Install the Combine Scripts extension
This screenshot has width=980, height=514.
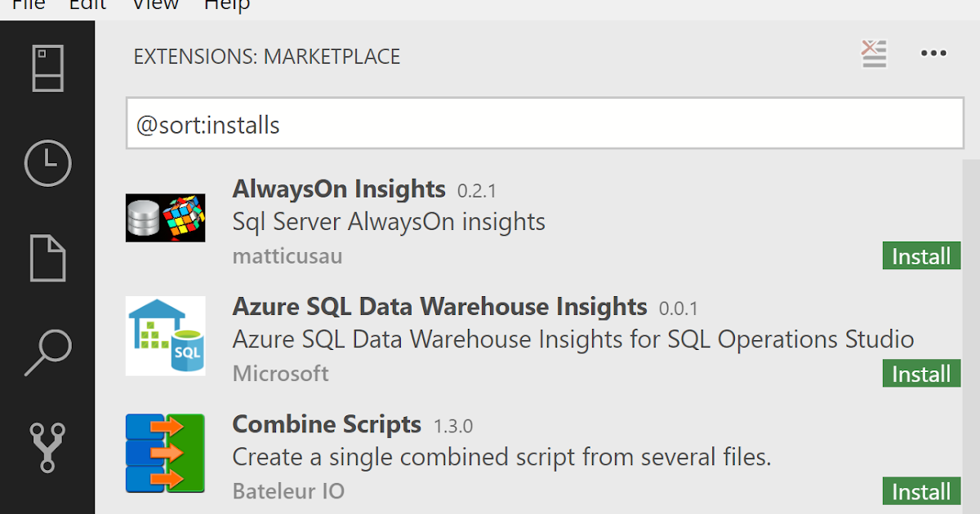coord(921,491)
